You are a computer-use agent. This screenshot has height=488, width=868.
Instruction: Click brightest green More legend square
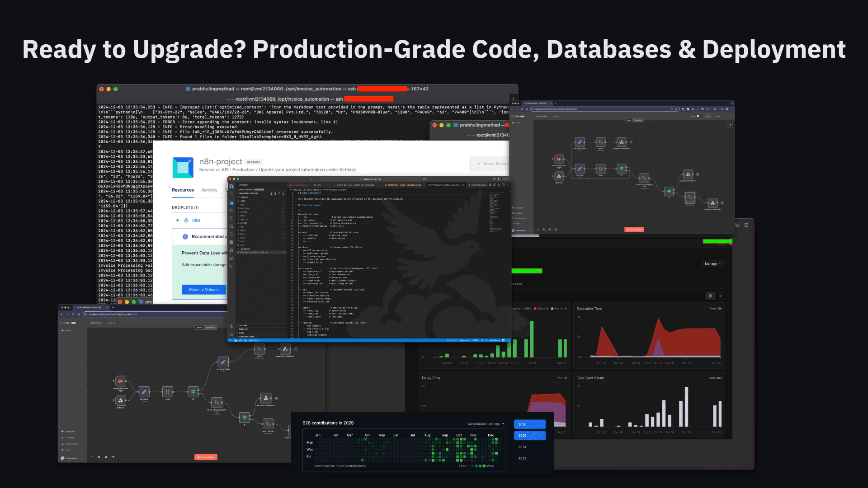[x=484, y=466]
